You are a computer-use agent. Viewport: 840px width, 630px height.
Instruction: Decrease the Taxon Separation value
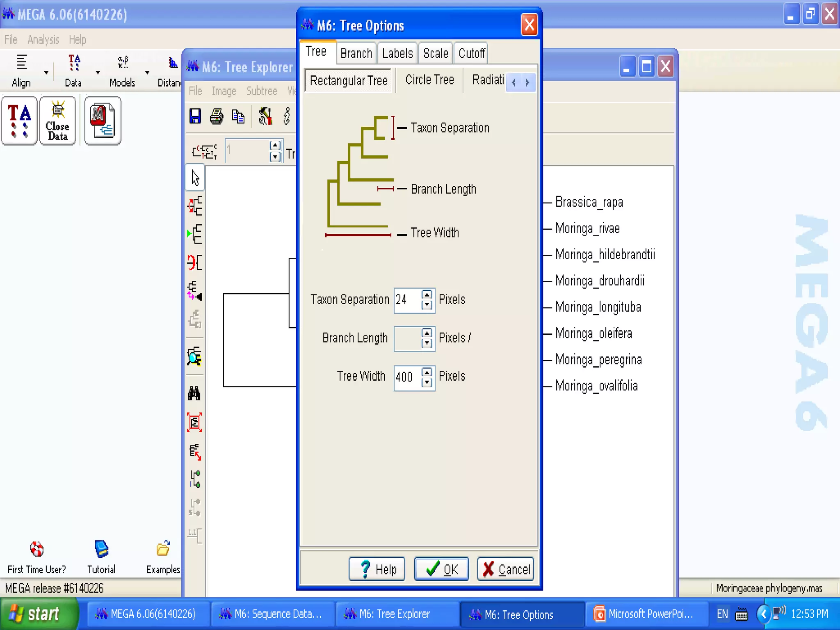pyautogui.click(x=427, y=305)
